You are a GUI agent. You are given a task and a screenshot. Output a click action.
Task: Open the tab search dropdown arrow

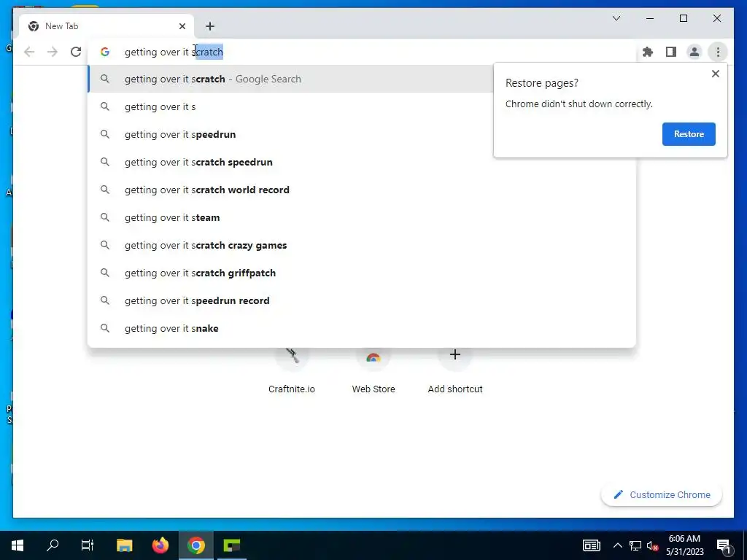click(x=616, y=18)
